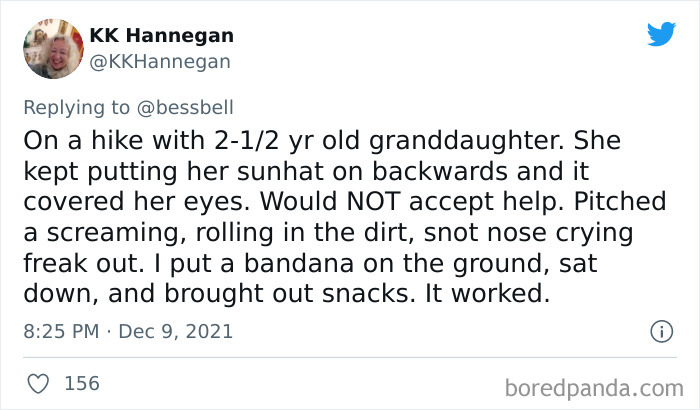This screenshot has width=700, height=410.
Task: Like the tweet with the heart icon
Action: pyautogui.click(x=39, y=383)
